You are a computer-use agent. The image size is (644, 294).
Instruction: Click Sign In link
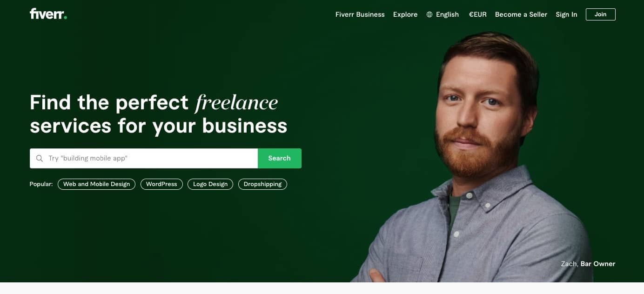coord(566,14)
